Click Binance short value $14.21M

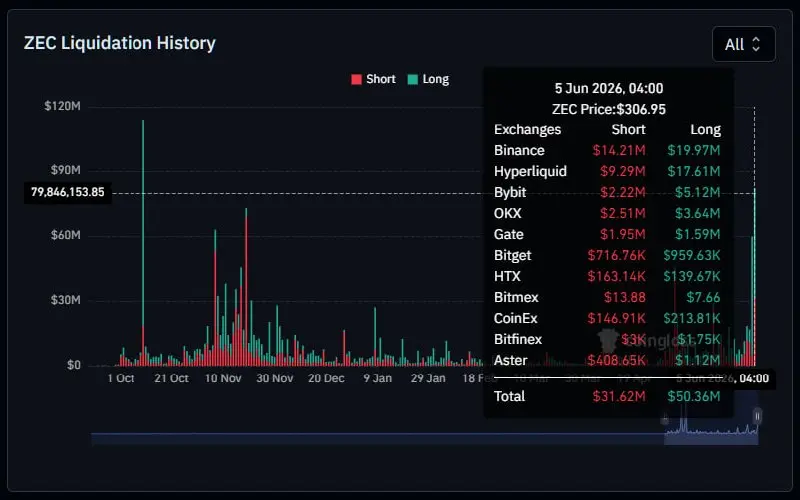click(619, 151)
